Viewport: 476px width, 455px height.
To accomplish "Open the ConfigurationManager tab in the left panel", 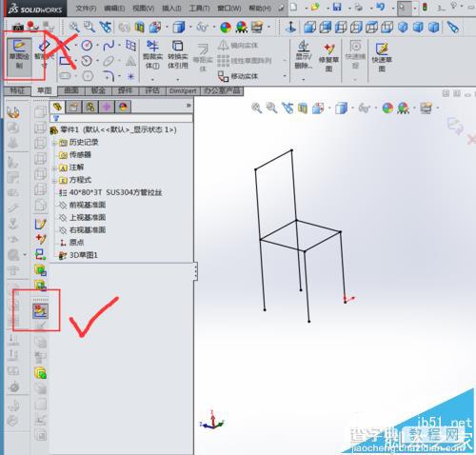I will click(90, 107).
